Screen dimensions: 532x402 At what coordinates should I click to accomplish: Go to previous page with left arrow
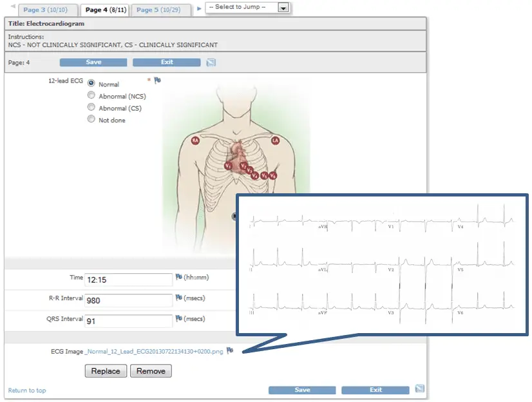click(x=13, y=6)
